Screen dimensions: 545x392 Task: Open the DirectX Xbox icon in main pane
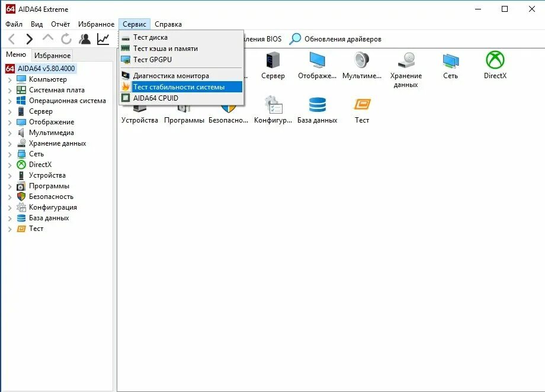tap(495, 60)
